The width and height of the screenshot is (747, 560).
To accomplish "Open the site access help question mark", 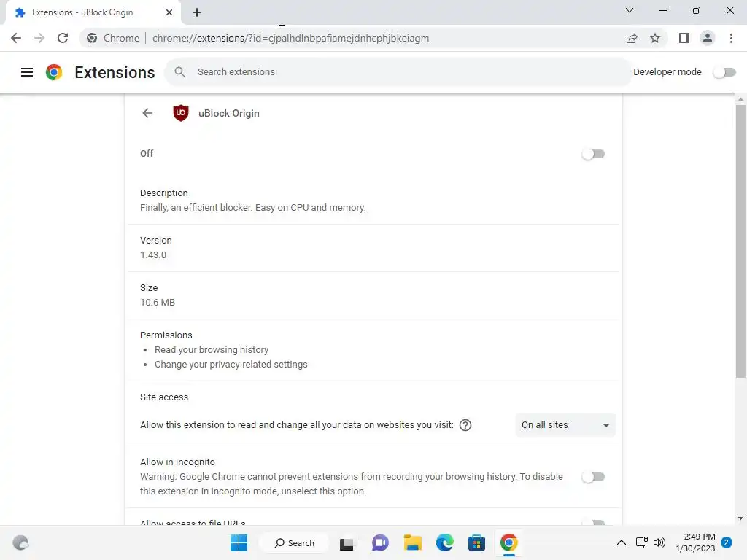I will point(465,425).
